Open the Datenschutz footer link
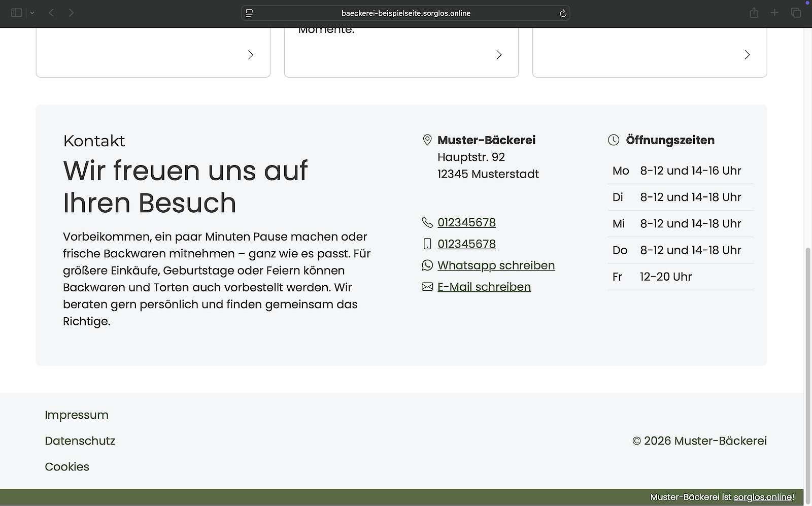 pos(80,441)
